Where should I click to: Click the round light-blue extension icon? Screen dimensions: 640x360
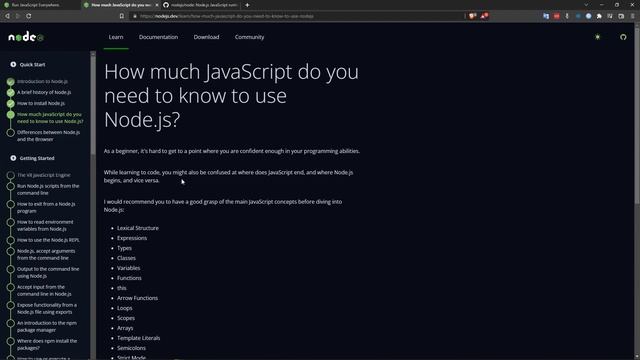[x=589, y=16]
